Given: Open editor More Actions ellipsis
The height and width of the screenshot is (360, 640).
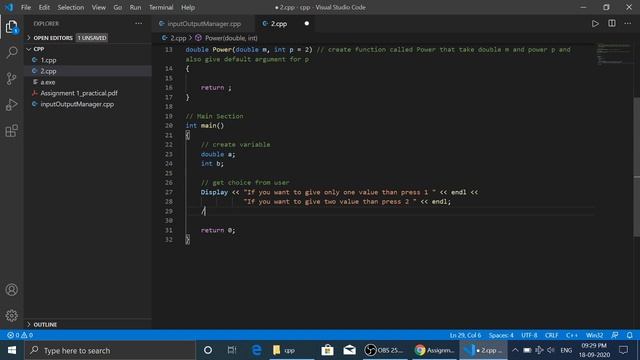Looking at the screenshot, I should pyautogui.click(x=628, y=24).
